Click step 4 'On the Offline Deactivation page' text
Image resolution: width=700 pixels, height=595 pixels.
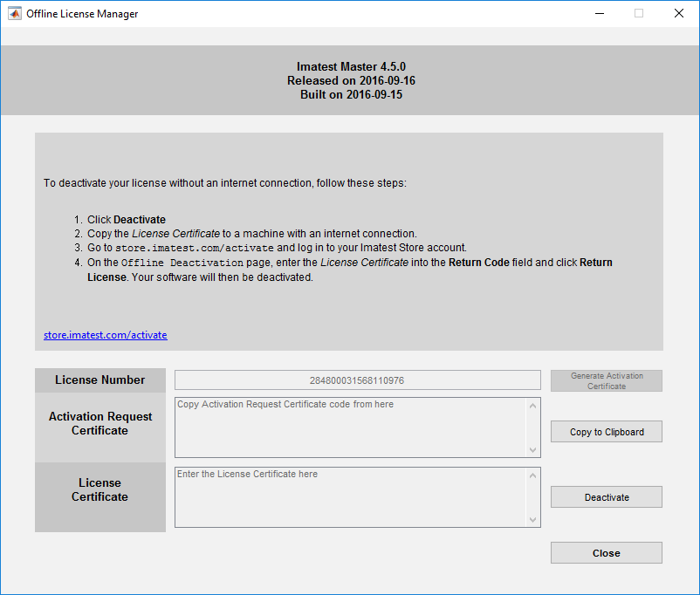click(x=349, y=270)
